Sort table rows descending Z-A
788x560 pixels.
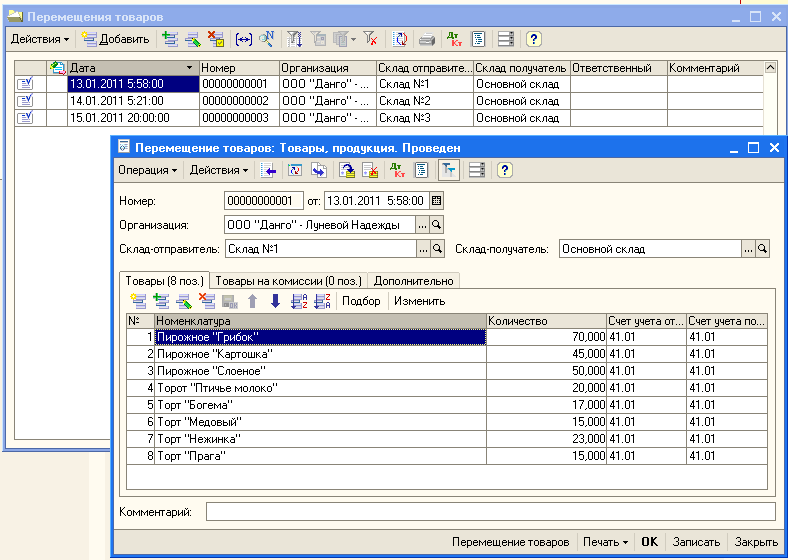[x=321, y=301]
